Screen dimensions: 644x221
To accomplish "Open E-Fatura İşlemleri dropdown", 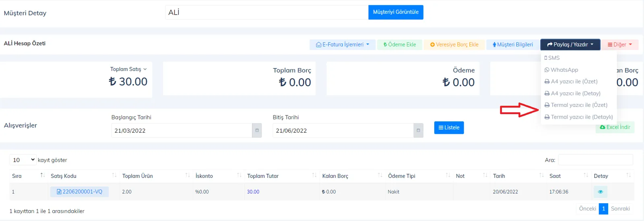I will tap(343, 45).
